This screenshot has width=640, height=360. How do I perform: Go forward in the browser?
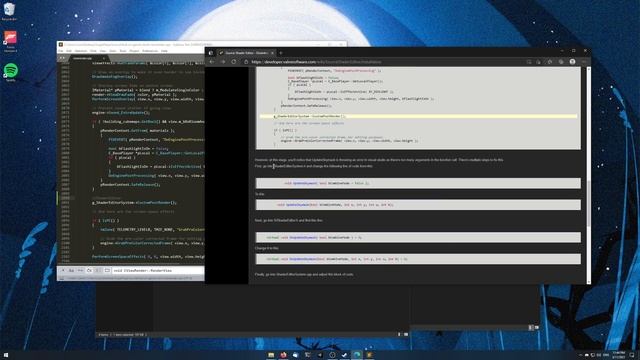(x=223, y=62)
